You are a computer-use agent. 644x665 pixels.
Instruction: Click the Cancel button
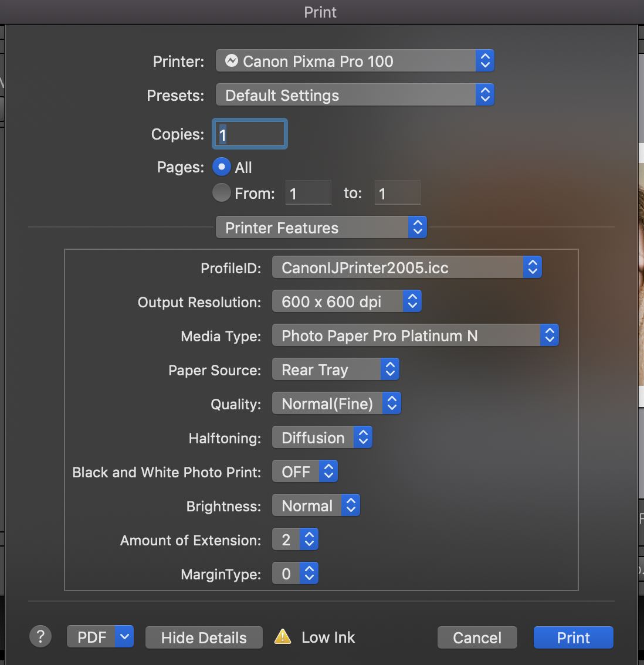pos(477,637)
